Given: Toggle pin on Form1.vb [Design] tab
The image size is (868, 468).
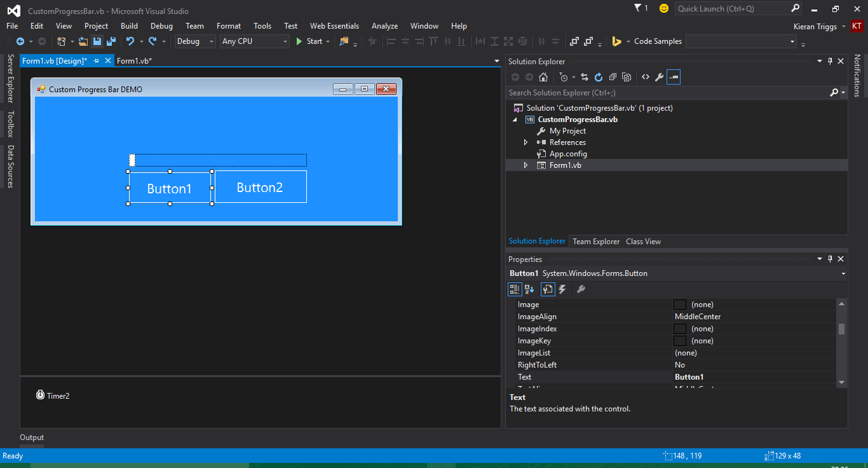Looking at the screenshot, I should click(97, 60).
